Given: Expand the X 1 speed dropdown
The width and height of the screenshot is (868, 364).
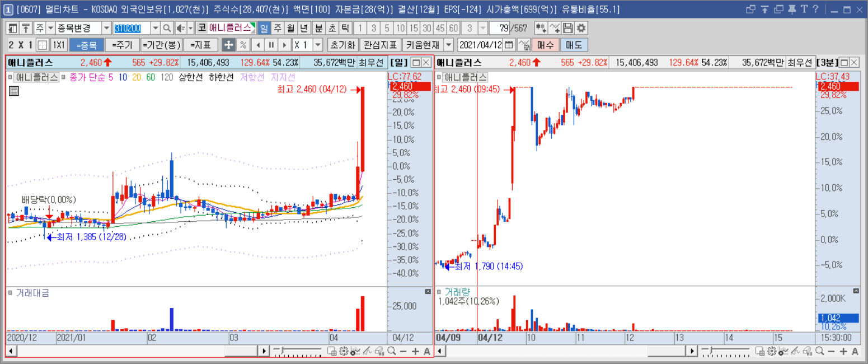Looking at the screenshot, I should (318, 45).
